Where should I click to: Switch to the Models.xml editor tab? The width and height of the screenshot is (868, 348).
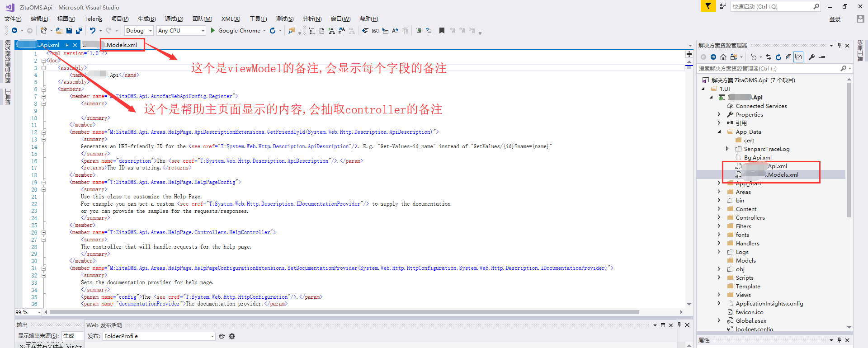coord(113,45)
